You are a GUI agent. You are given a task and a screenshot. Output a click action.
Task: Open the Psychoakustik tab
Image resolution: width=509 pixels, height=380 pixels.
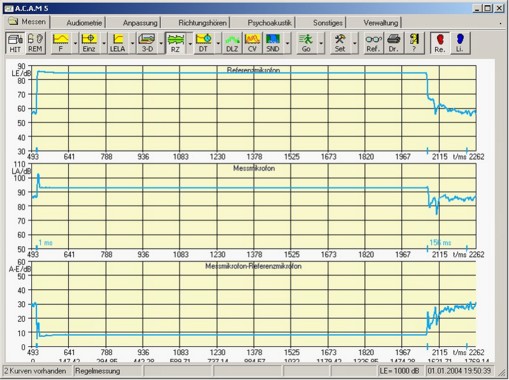(x=269, y=23)
